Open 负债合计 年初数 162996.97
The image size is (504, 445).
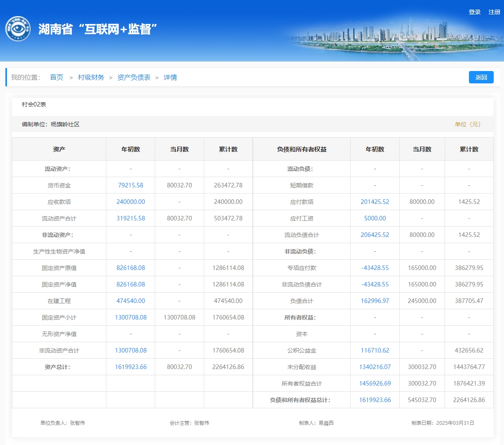[x=375, y=301]
